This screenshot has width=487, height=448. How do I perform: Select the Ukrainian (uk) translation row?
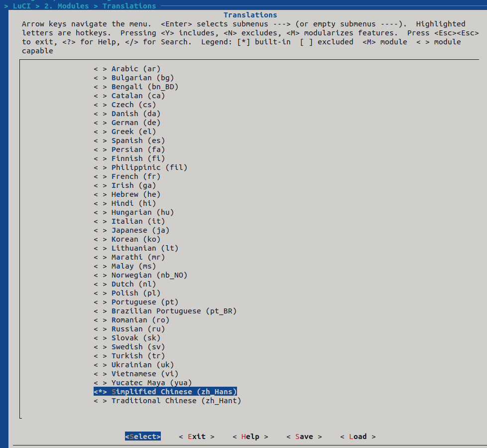pos(134,365)
